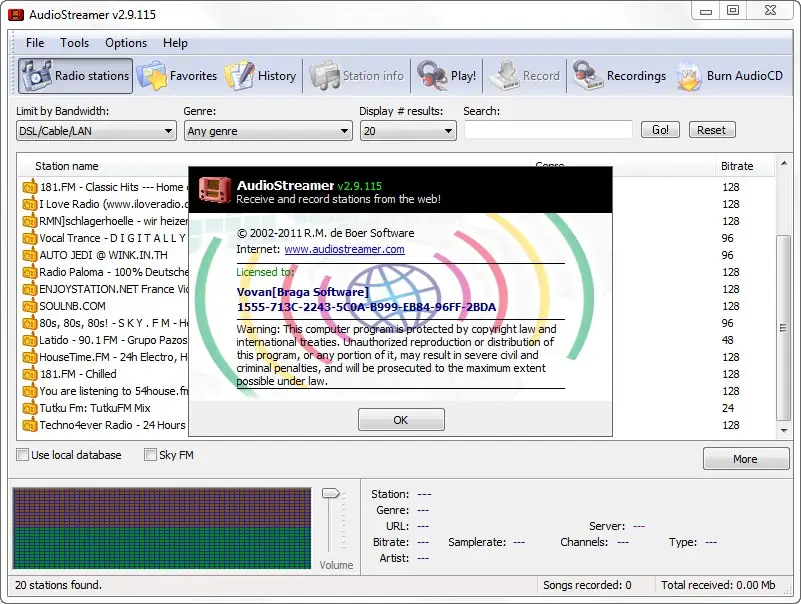This screenshot has height=604, width=801.
Task: Click 'Vovan[Braga Software]' licensee name
Action: tap(302, 292)
